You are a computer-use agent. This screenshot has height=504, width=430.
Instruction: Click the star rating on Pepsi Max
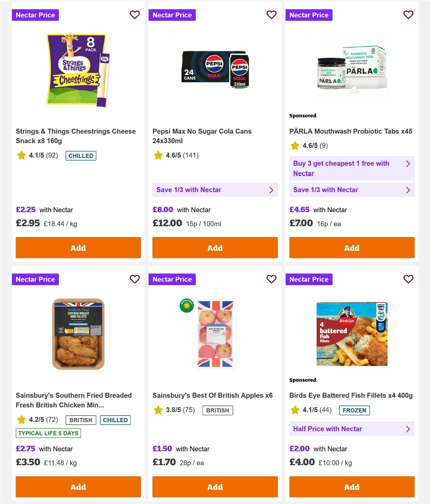[x=158, y=156]
